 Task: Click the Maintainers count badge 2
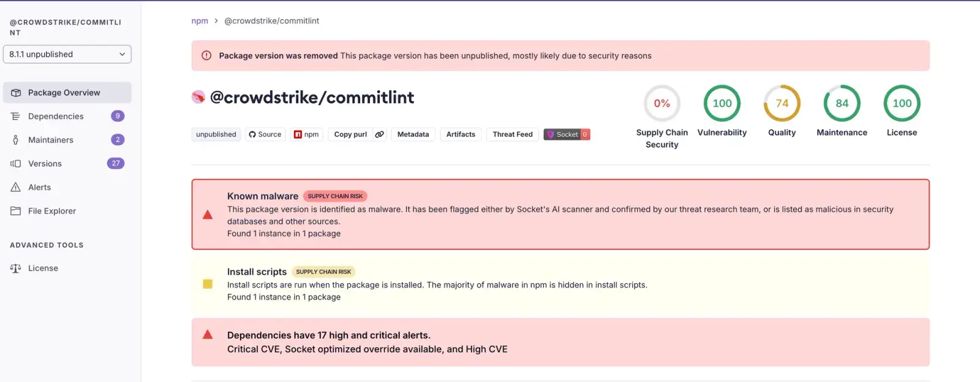118,140
